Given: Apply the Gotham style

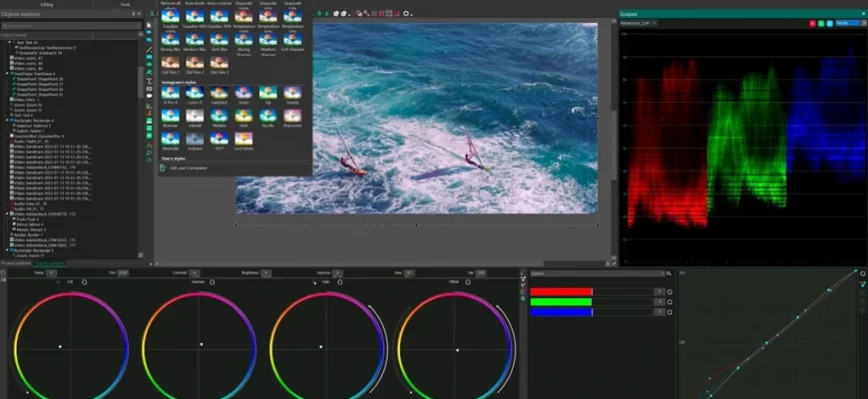Looking at the screenshot, I should click(x=195, y=141).
